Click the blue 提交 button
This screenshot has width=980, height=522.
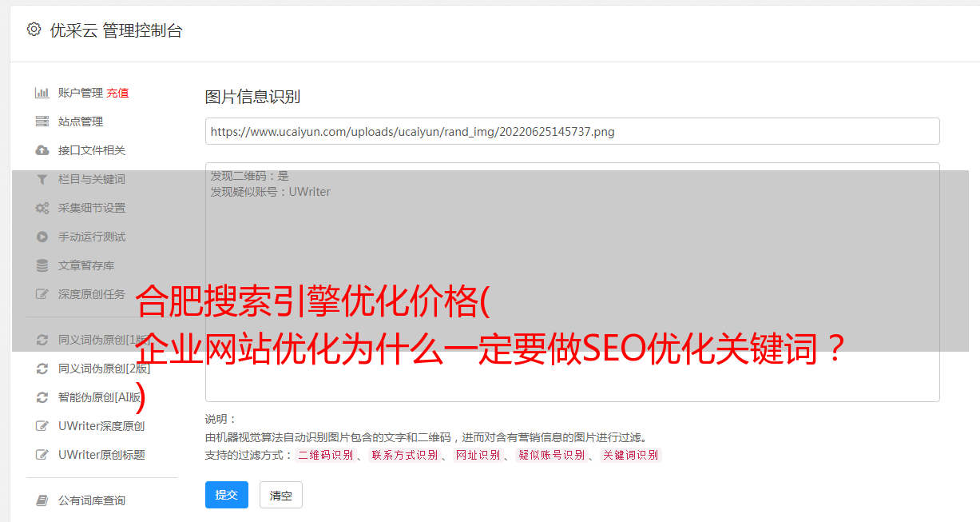coord(227,495)
